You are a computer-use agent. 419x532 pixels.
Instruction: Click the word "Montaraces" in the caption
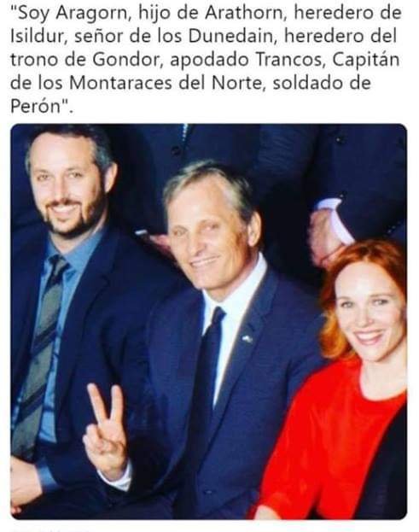120,83
